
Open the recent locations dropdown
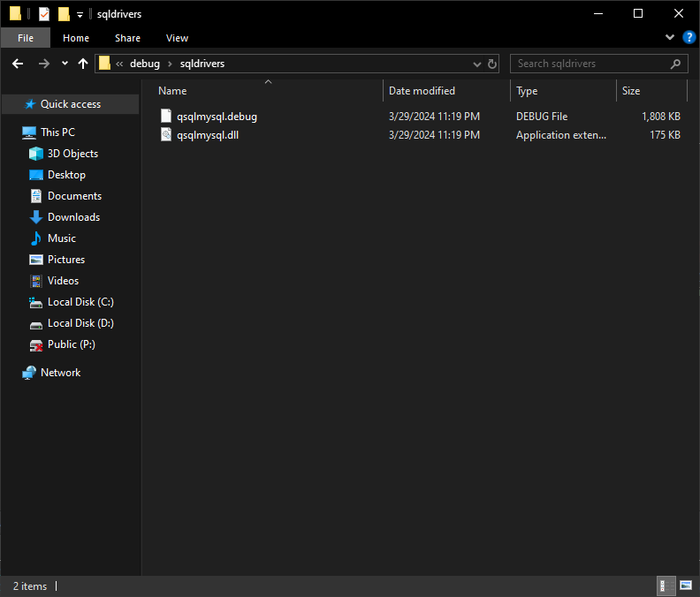tap(65, 64)
